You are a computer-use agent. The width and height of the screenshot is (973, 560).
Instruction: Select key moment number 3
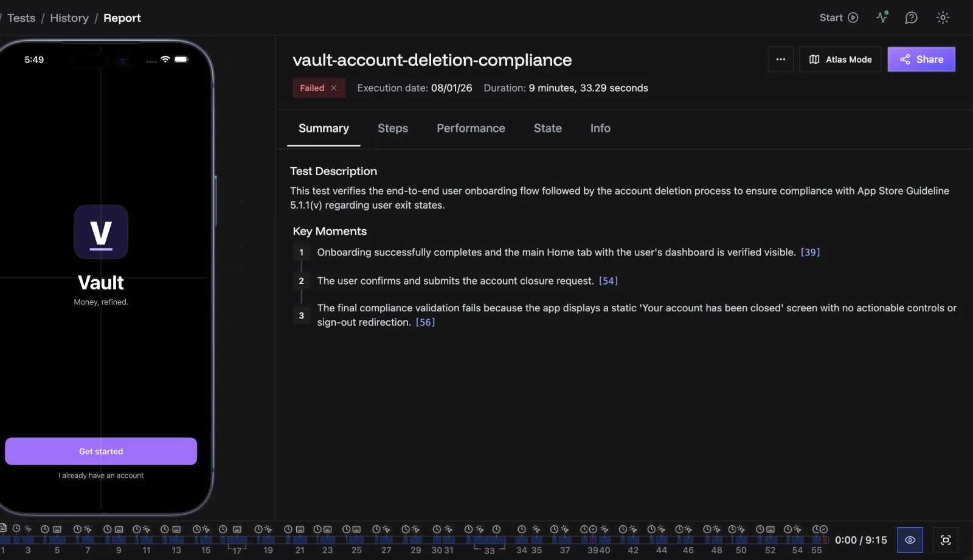coord(301,316)
